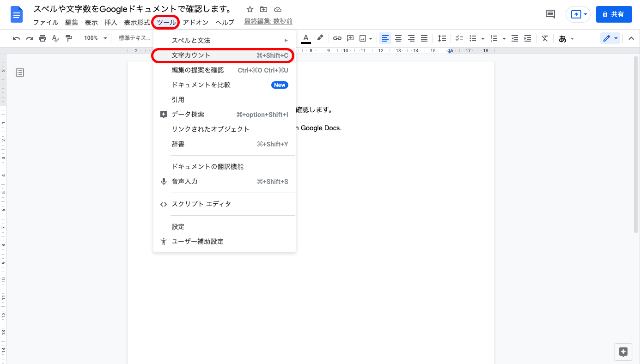
Task: Open the 100% zoom dropdown
Action: (96, 38)
